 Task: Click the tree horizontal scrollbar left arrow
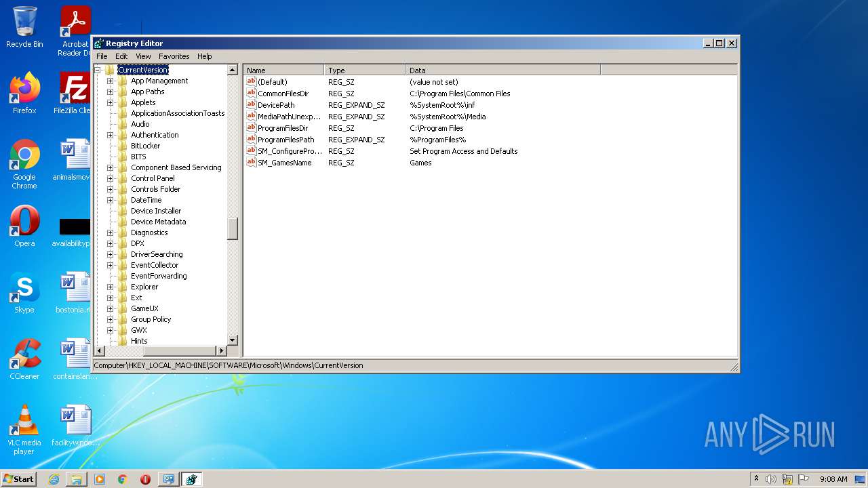pos(100,350)
